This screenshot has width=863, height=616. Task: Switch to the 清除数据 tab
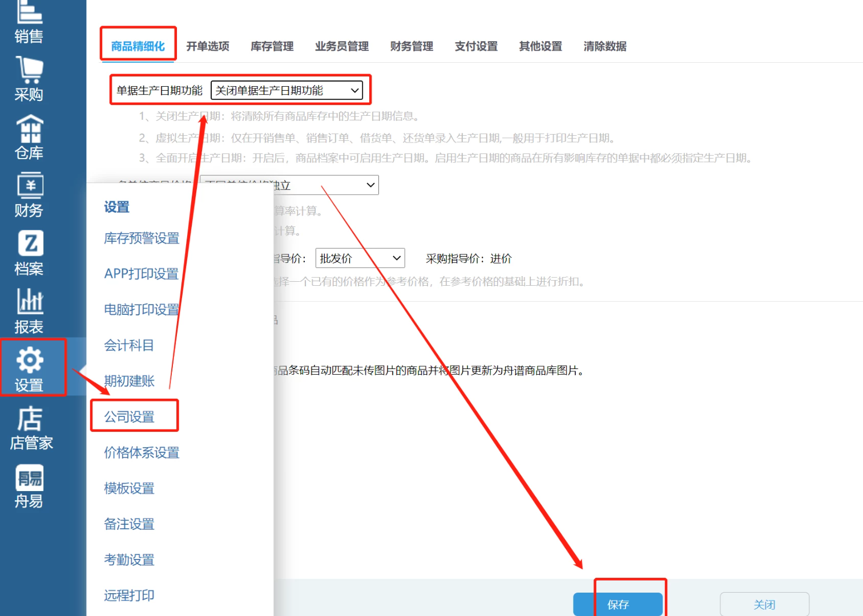(x=604, y=46)
